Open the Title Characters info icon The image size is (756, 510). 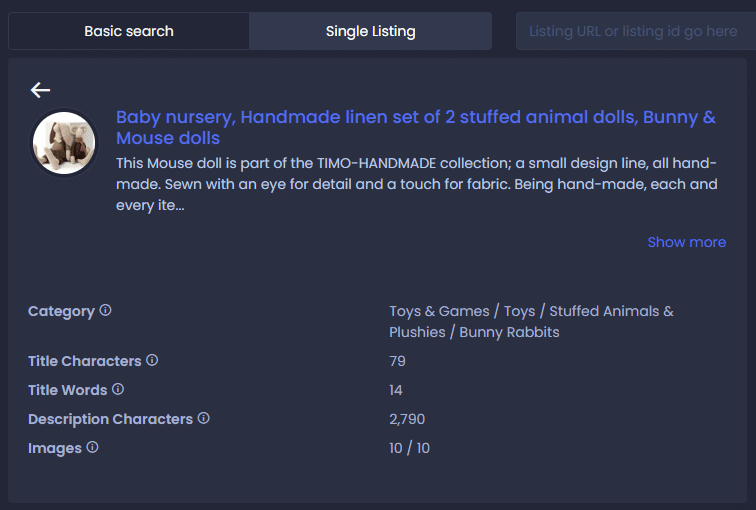[152, 360]
